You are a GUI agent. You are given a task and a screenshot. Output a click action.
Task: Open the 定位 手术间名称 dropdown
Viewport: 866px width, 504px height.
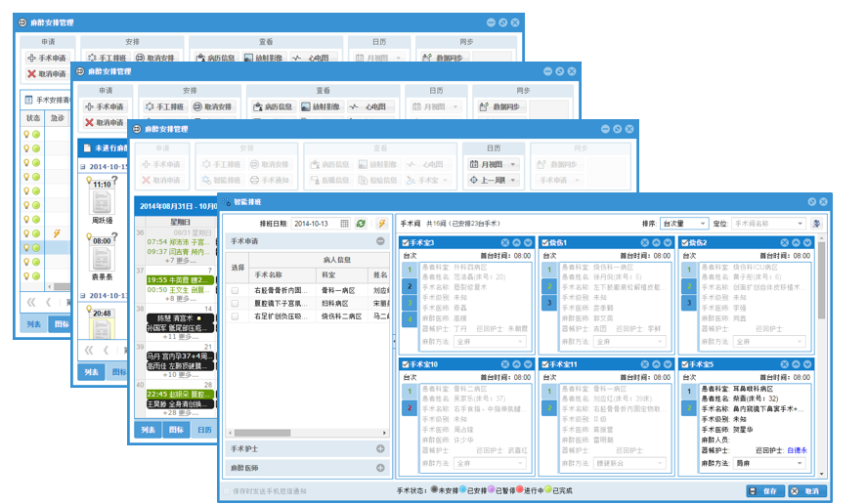[x=769, y=224]
